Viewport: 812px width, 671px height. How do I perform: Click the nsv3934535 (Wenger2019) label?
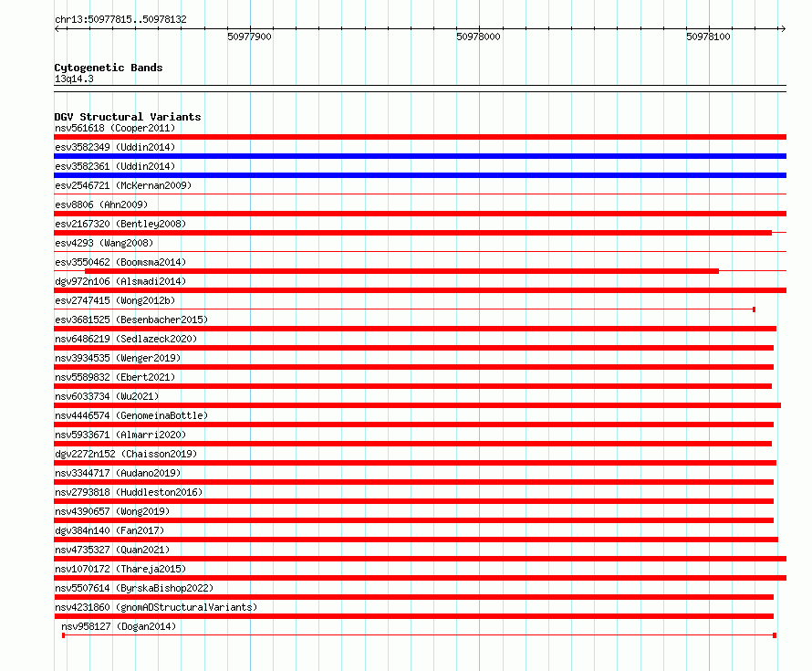click(118, 358)
